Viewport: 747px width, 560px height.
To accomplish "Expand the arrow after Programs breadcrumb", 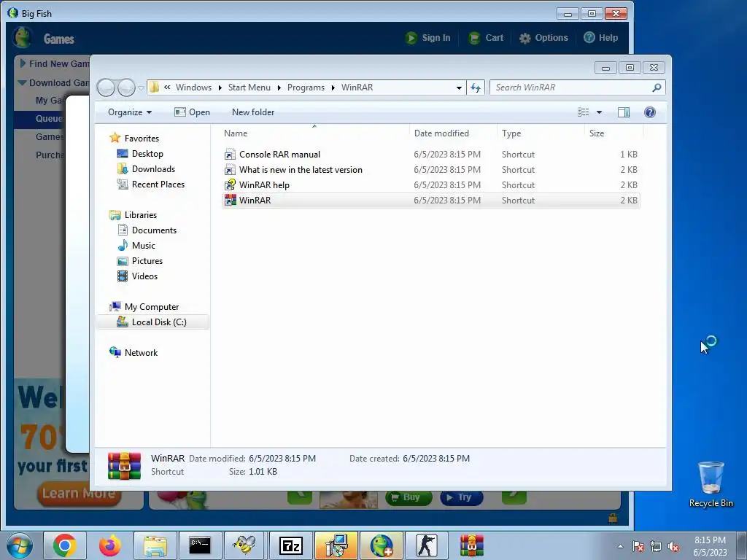I will (x=333, y=87).
